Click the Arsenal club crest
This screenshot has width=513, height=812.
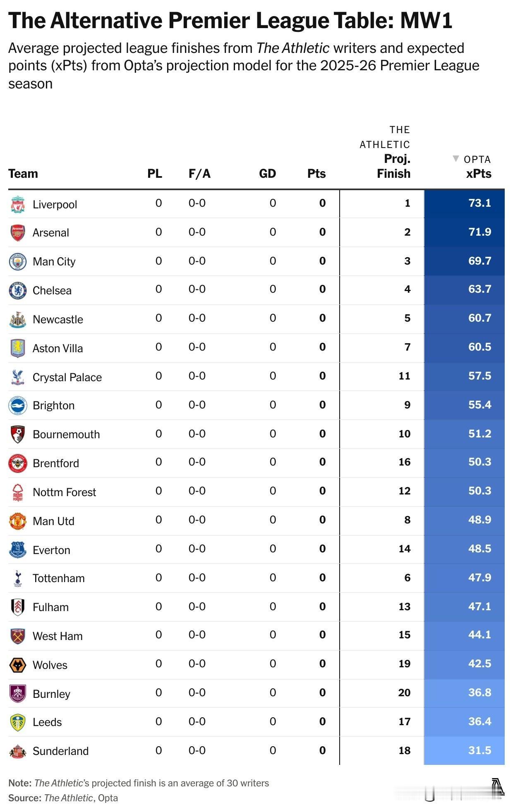pos(18,233)
